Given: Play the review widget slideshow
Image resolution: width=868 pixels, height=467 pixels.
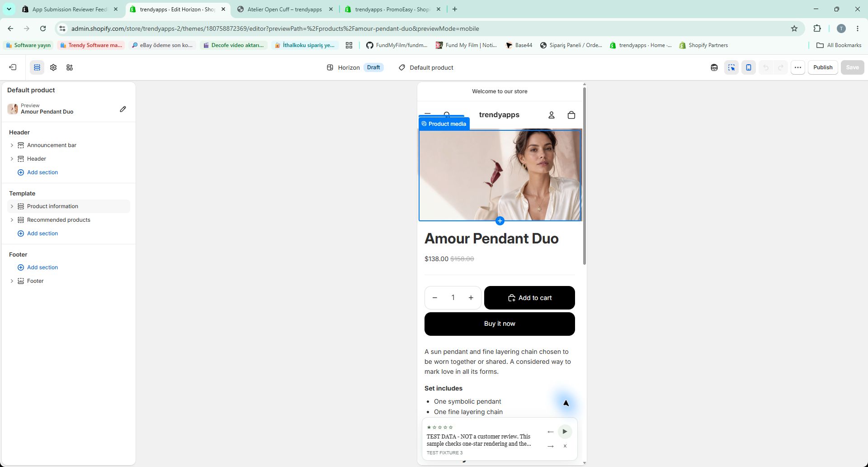Looking at the screenshot, I should (565, 432).
